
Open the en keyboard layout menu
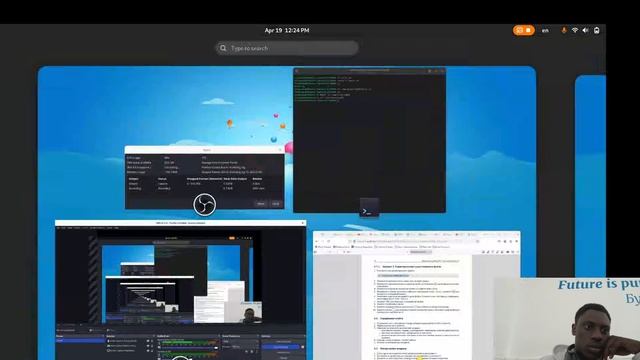(x=545, y=30)
